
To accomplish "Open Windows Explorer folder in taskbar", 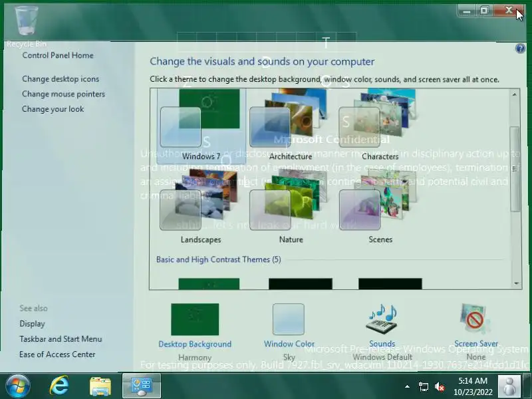I will [x=100, y=386].
